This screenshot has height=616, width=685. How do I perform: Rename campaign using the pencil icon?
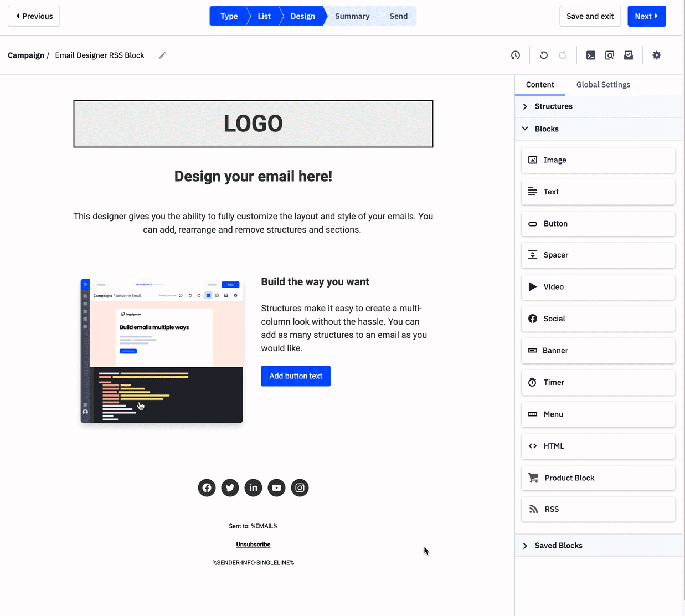point(162,55)
